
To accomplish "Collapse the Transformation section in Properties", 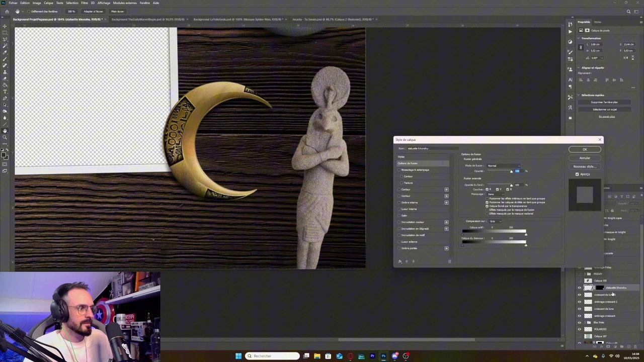I will pyautogui.click(x=579, y=38).
